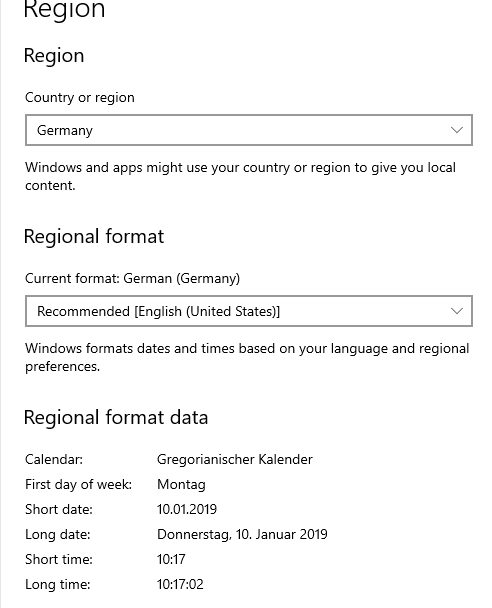Screen dimensions: 492x608
Task: Click the large Region page title
Action: coord(64,9)
